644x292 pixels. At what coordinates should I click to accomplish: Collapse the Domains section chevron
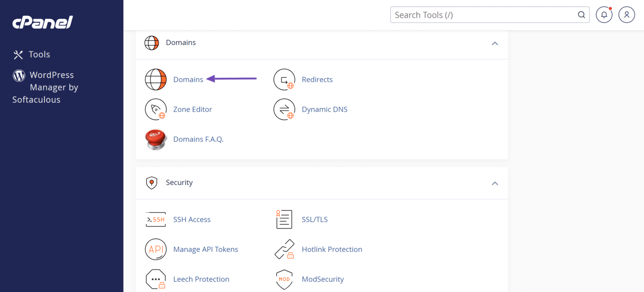coord(494,43)
